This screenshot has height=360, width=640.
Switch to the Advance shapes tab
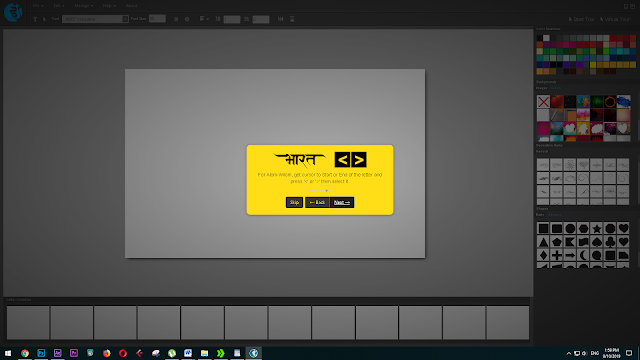(555, 215)
